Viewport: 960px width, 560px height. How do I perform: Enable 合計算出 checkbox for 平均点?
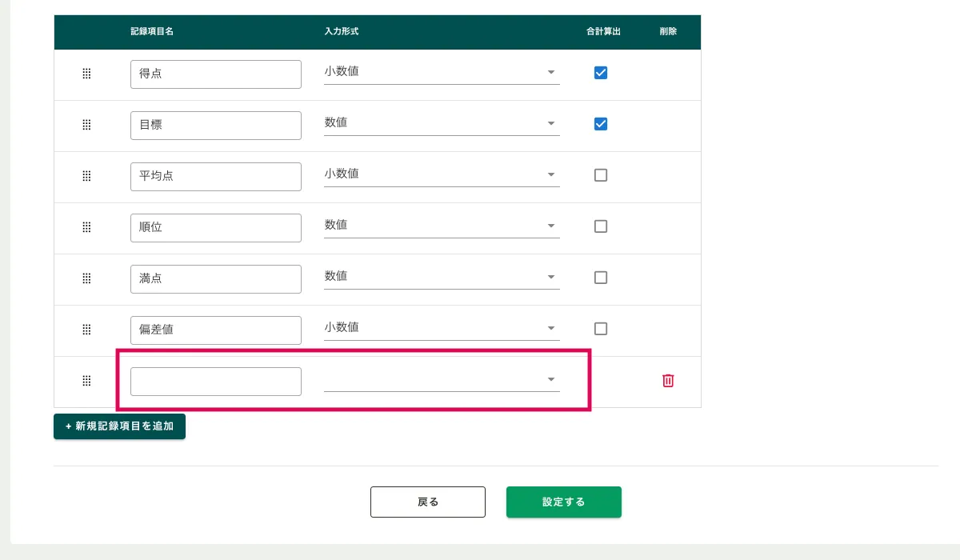pos(601,175)
